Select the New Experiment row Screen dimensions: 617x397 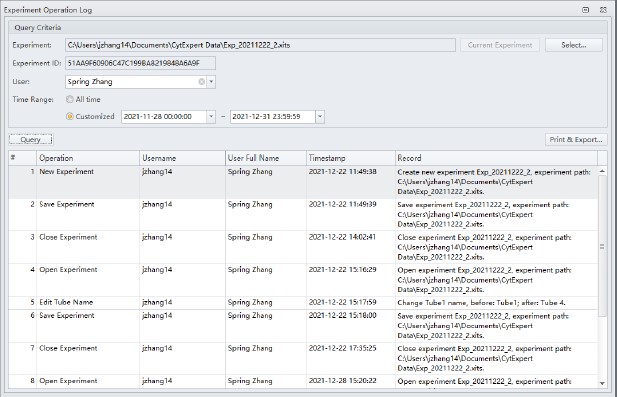point(303,182)
